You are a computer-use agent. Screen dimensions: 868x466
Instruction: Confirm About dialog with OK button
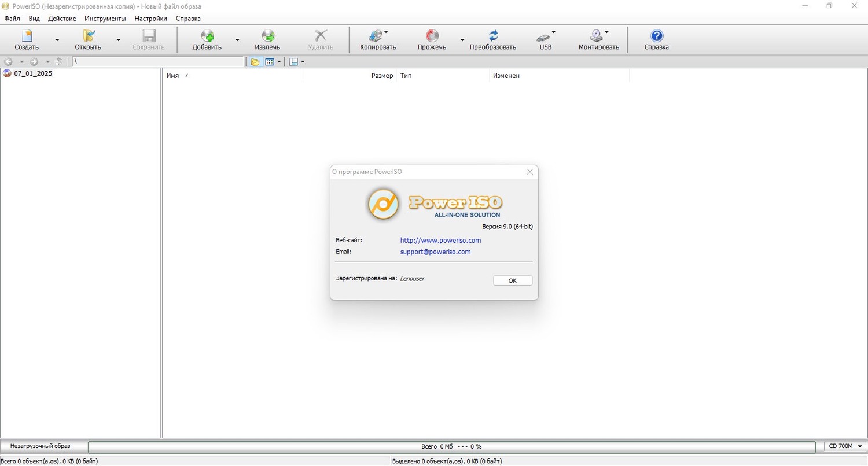(x=513, y=280)
